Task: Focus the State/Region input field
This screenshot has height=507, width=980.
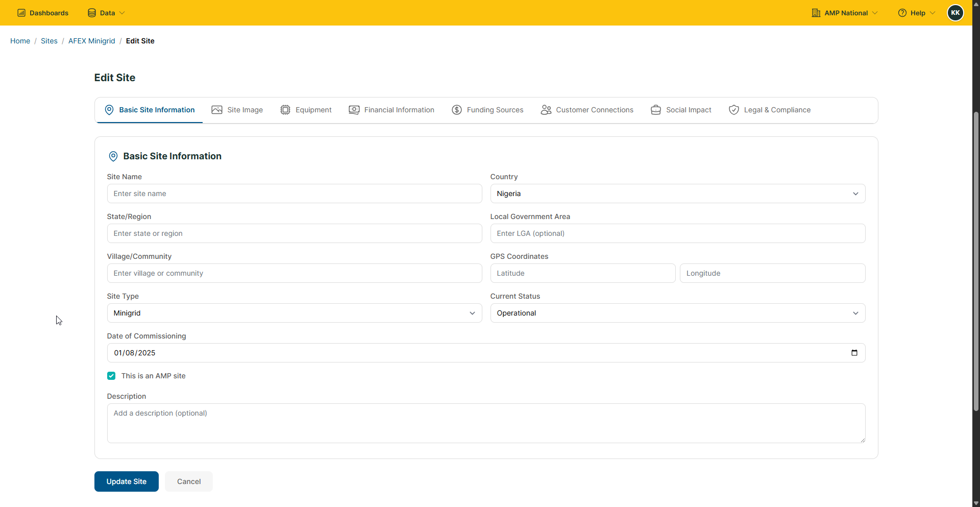Action: [x=295, y=233]
